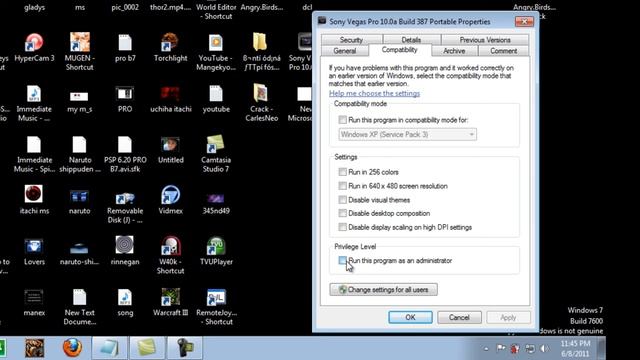
Task: Check Run in 640 x 480 screen resolution
Action: pyautogui.click(x=342, y=186)
